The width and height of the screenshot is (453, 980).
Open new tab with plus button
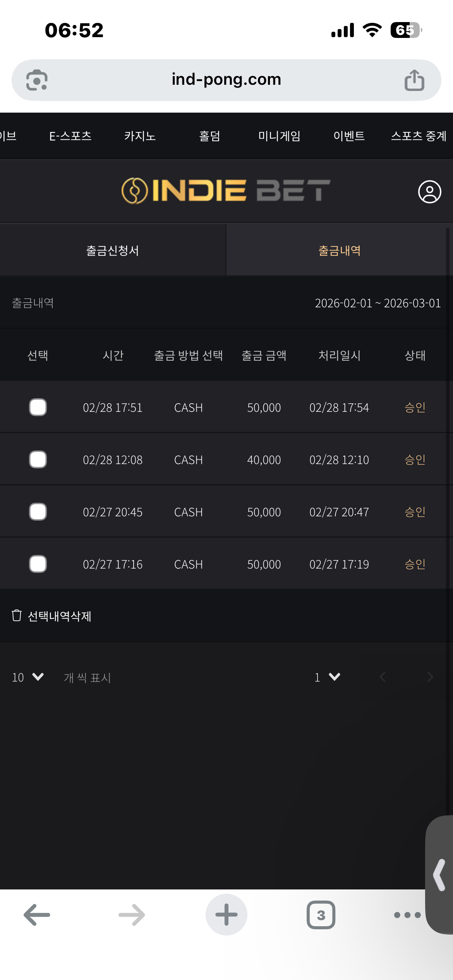point(226,915)
